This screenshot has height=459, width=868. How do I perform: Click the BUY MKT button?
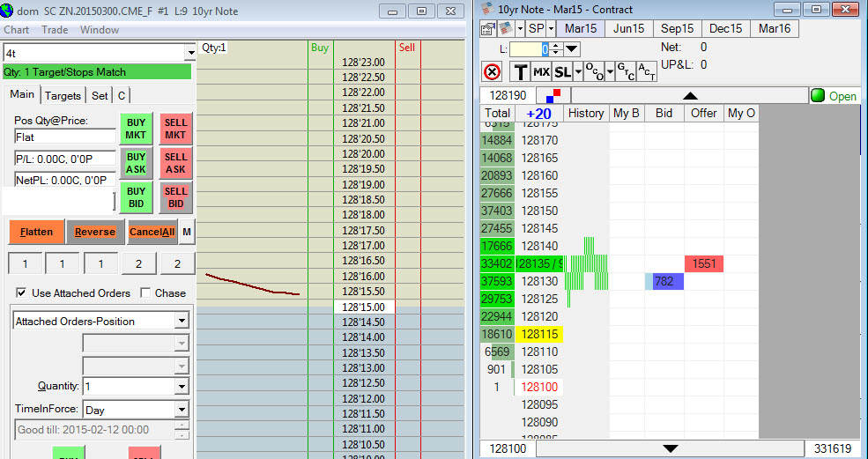pyautogui.click(x=137, y=129)
